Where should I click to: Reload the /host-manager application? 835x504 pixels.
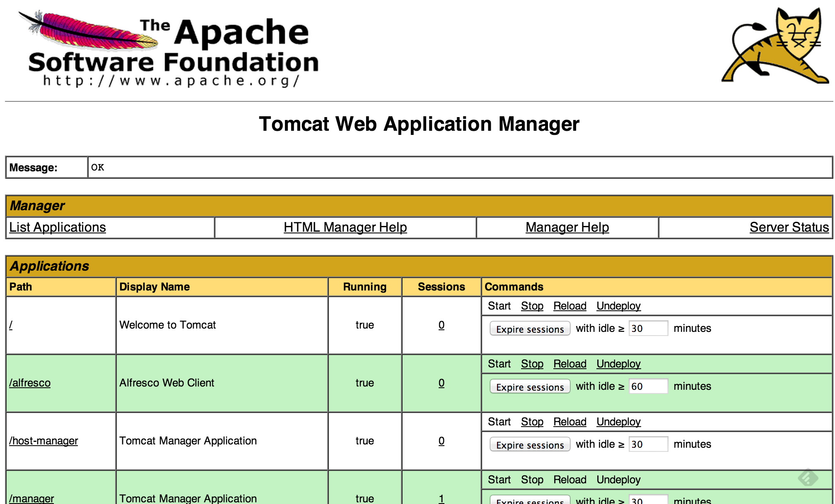(570, 422)
